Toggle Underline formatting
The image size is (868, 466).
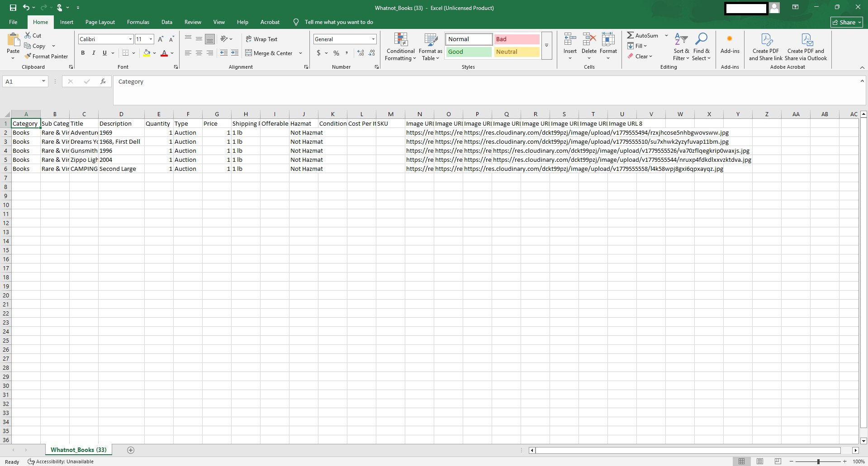coord(104,53)
